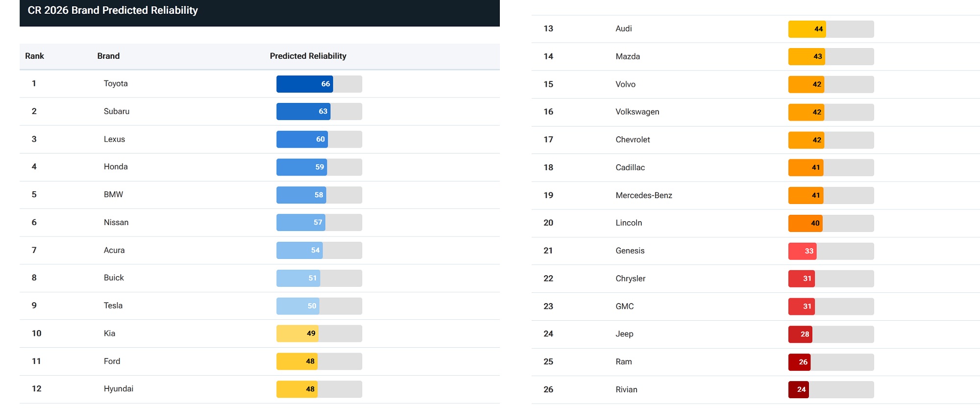
Task: Click the Audi brand name
Action: [x=624, y=28]
